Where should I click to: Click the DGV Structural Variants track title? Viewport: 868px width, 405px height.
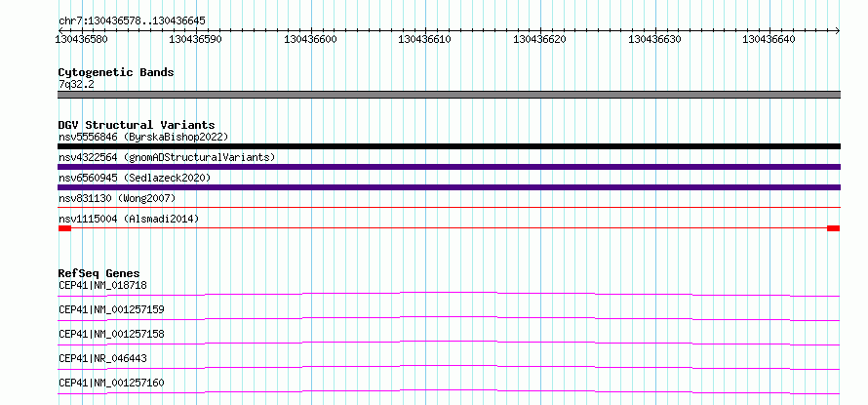pos(137,125)
